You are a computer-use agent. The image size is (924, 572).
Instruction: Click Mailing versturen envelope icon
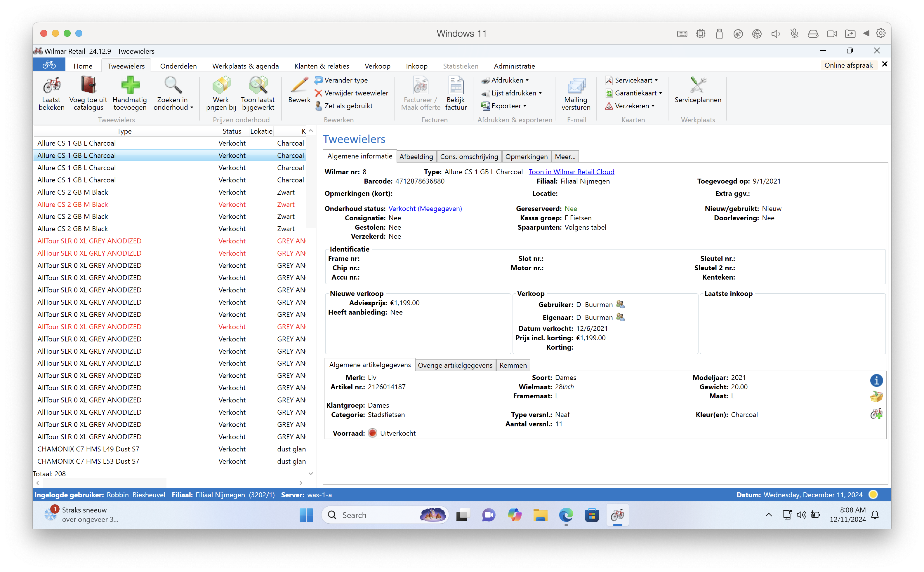576,86
